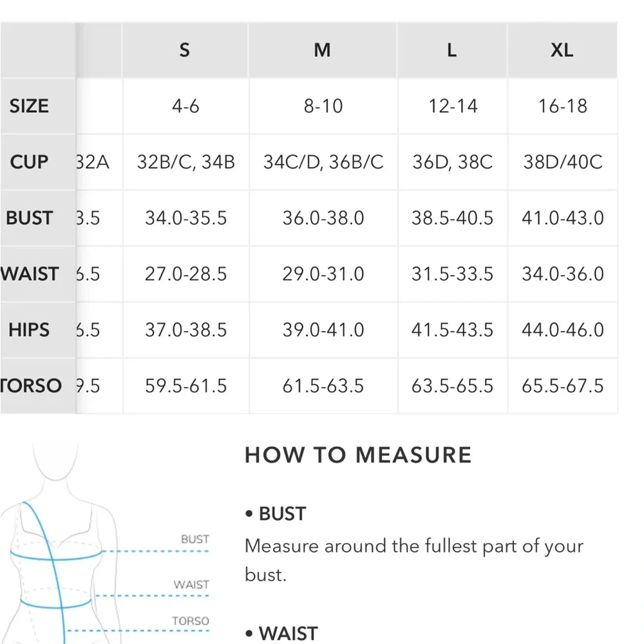Click the partially hidden 32A cup cell
The height and width of the screenshot is (644, 644).
point(93,162)
